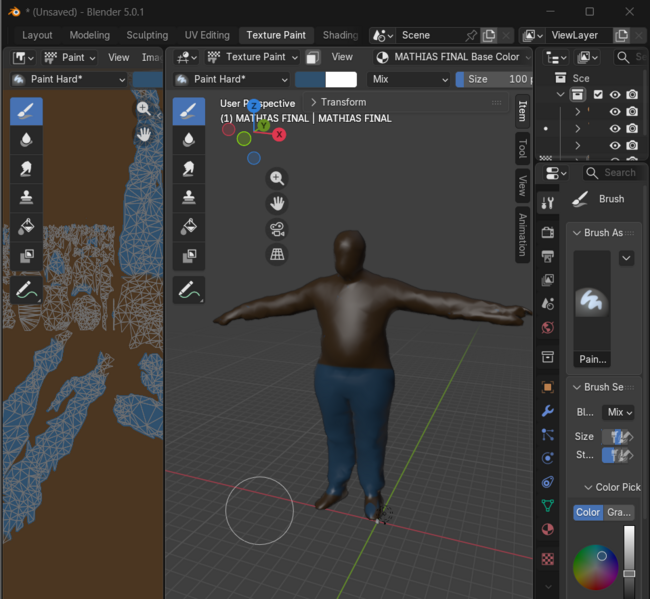Image resolution: width=650 pixels, height=599 pixels.
Task: Switch viewport to orthographic grid view
Action: (x=277, y=255)
